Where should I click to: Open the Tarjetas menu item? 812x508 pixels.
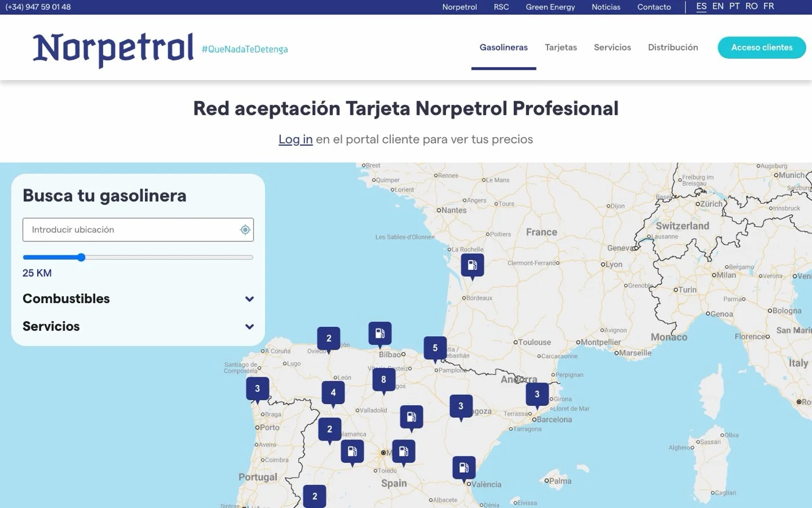point(561,48)
